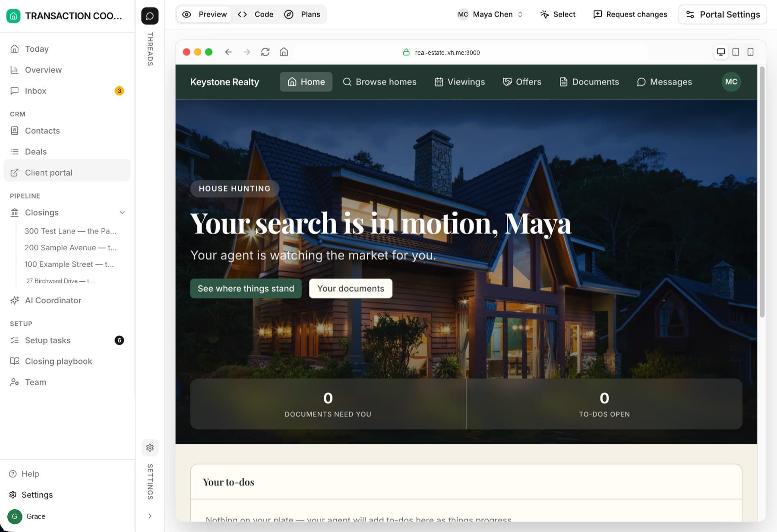Switch to tablet viewport icon
The width and height of the screenshot is (777, 532).
736,52
